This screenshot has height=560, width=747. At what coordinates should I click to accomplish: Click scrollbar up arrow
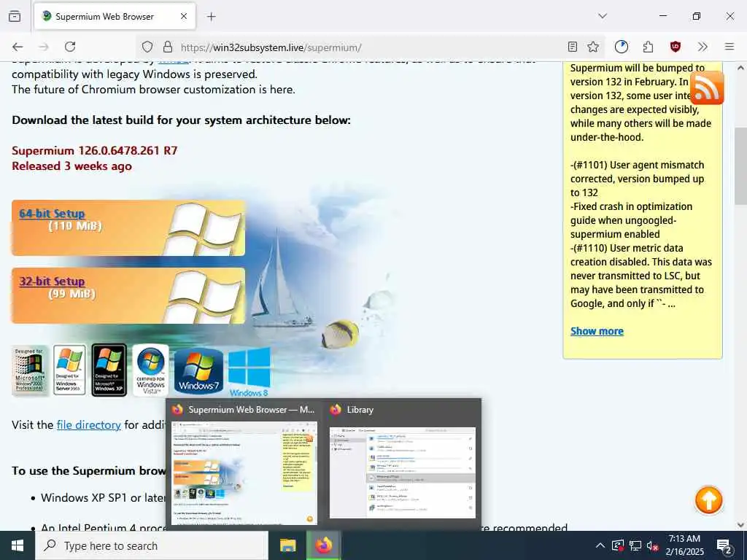(x=741, y=68)
